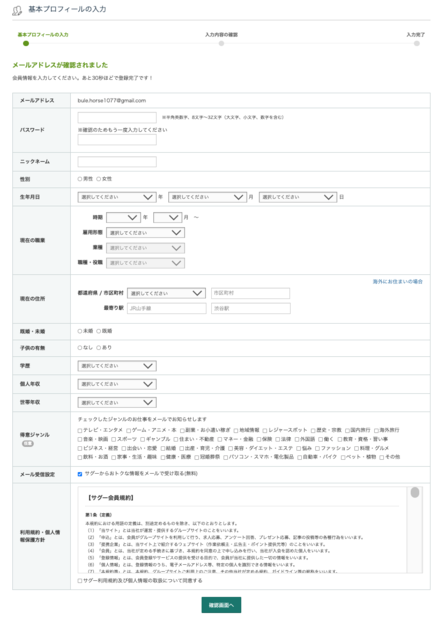This screenshot has width=445, height=628.
Task: Open the 時期 month dropdown
Action: pos(167,217)
